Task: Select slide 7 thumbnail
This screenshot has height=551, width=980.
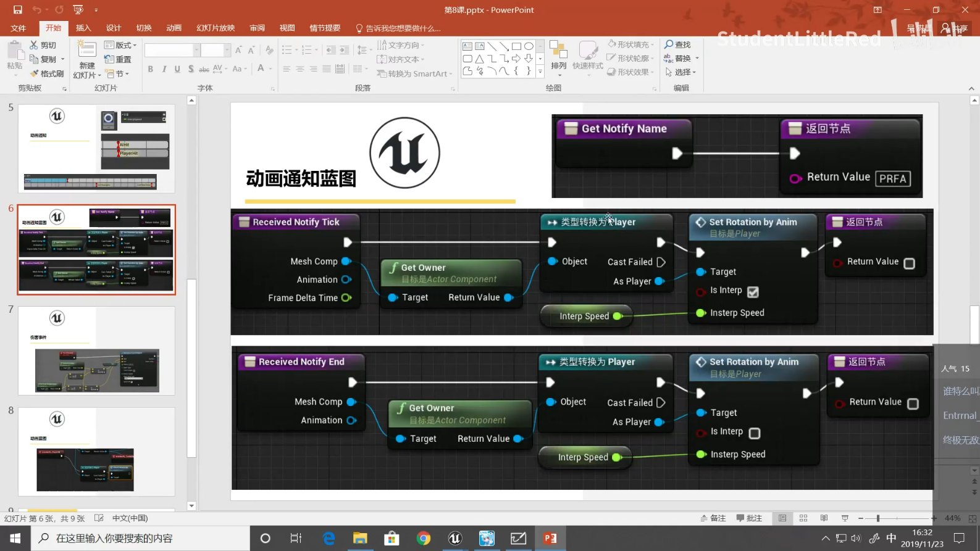Action: pyautogui.click(x=96, y=350)
